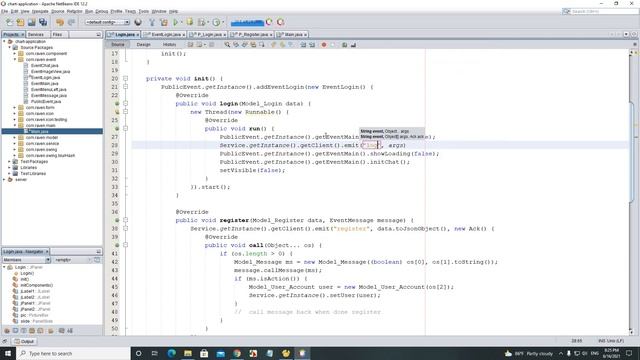Click the globe browser icon in toolbar
The width and height of the screenshot is (640, 360).
(x=138, y=22)
